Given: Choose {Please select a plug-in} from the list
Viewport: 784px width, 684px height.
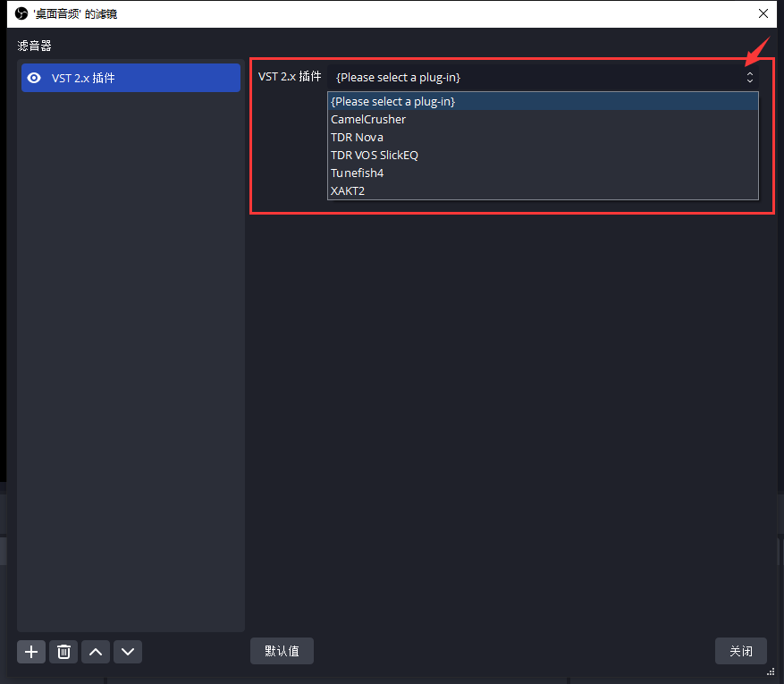Looking at the screenshot, I should point(543,102).
